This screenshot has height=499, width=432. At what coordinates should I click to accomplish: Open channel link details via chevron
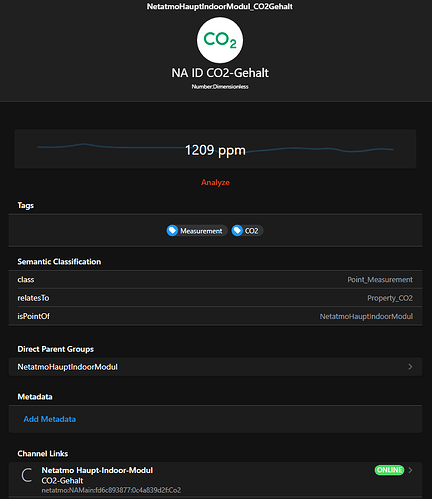(x=410, y=470)
